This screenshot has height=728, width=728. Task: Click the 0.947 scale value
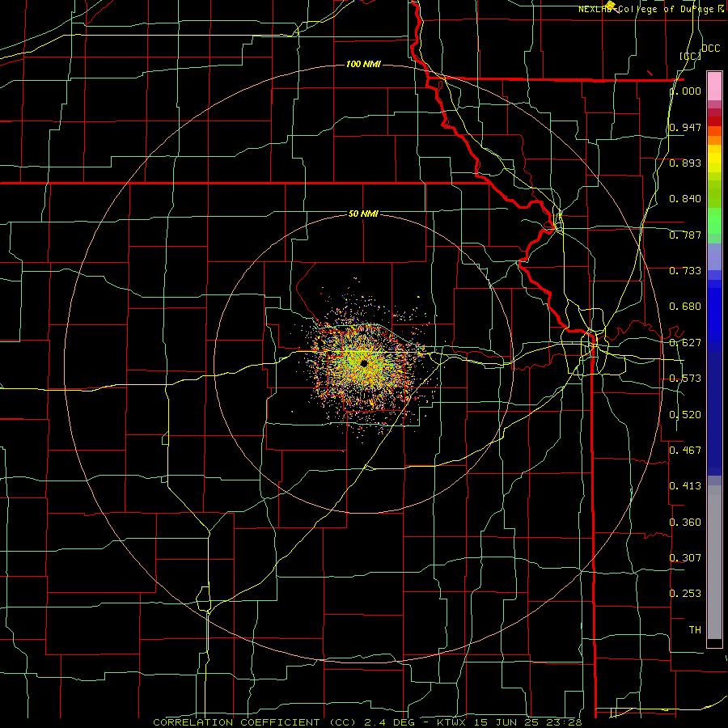[x=685, y=127]
